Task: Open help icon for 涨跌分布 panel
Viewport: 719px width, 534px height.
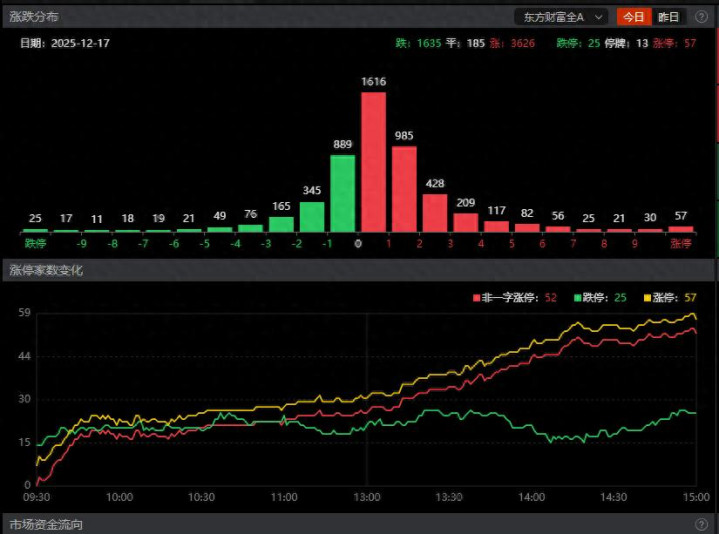Action: click(701, 17)
